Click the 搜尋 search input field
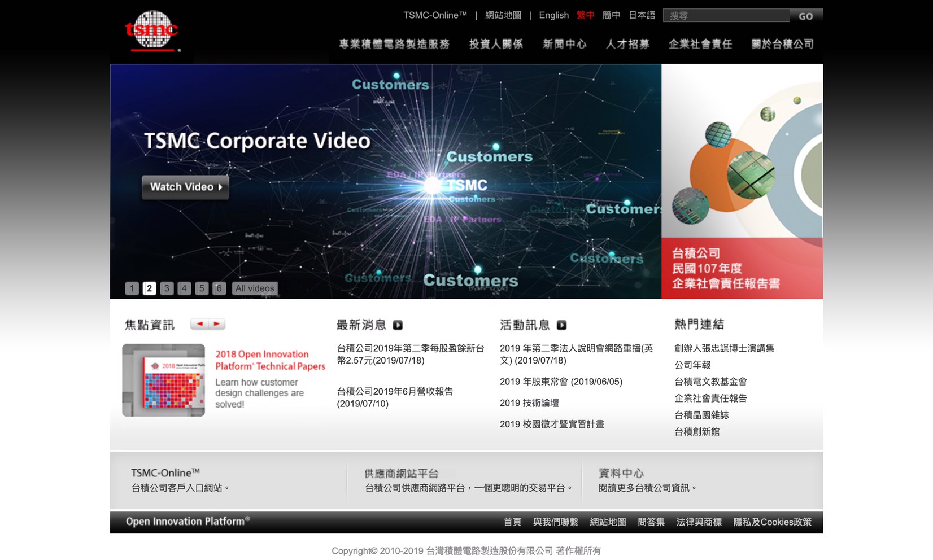 [726, 16]
